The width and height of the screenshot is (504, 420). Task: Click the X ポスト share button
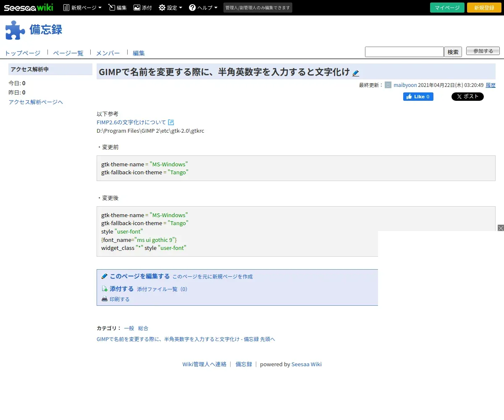point(467,97)
